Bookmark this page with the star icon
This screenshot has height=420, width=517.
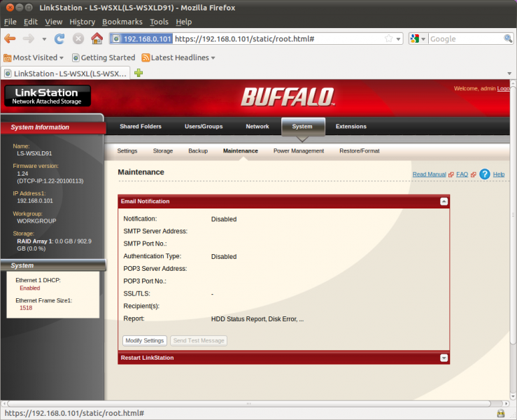click(389, 38)
